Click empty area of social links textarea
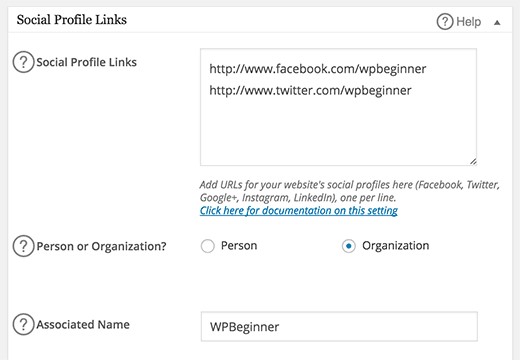520x360 pixels. tap(338, 130)
